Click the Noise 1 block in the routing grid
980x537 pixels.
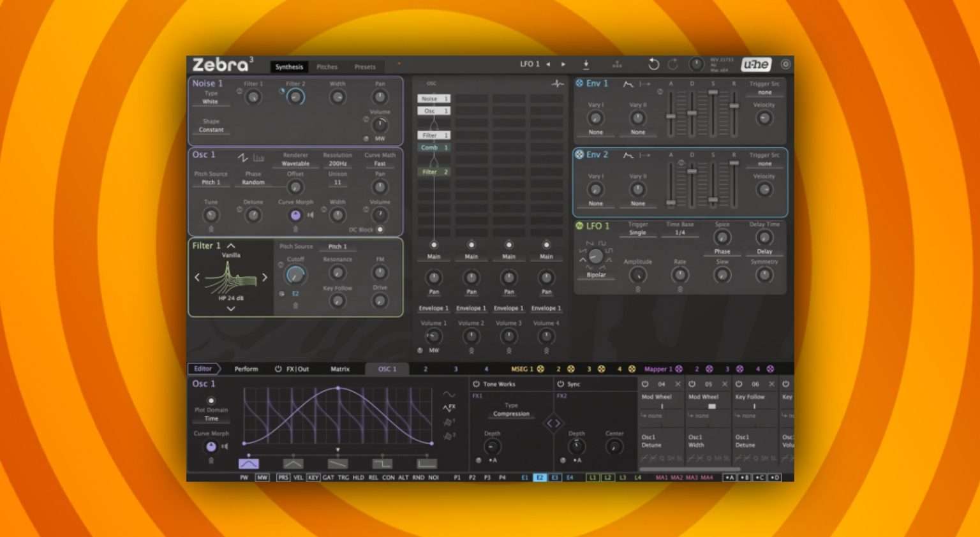point(434,98)
